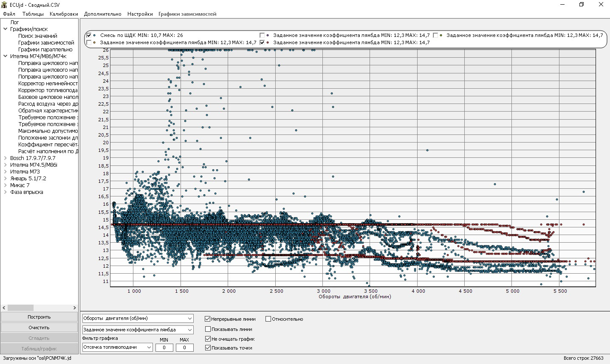
Task: Enable the Относительно checkbox
Action: tap(268, 319)
